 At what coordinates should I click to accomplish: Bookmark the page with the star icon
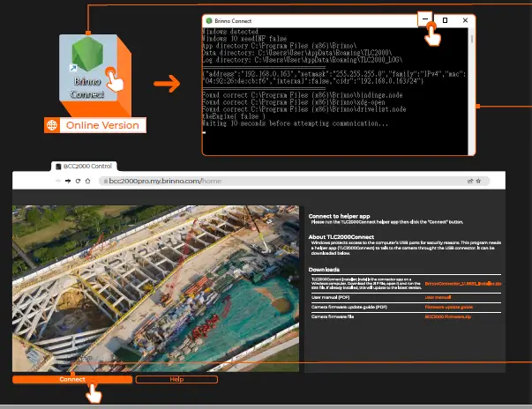[x=478, y=181]
